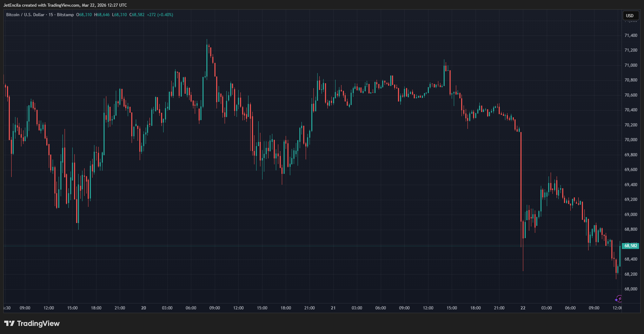The height and width of the screenshot is (334, 644).
Task: Click the JetEncila created with TradingView.com text
Action: tap(65, 5)
